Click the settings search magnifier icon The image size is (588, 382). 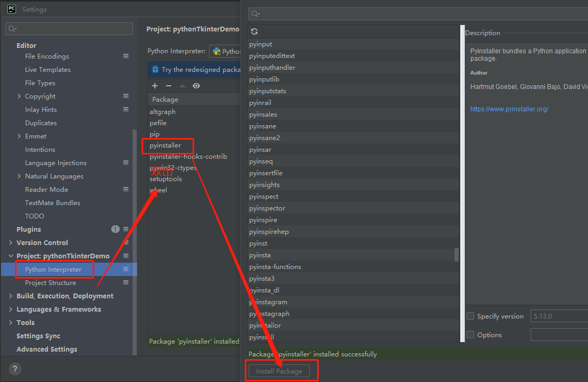click(12, 29)
